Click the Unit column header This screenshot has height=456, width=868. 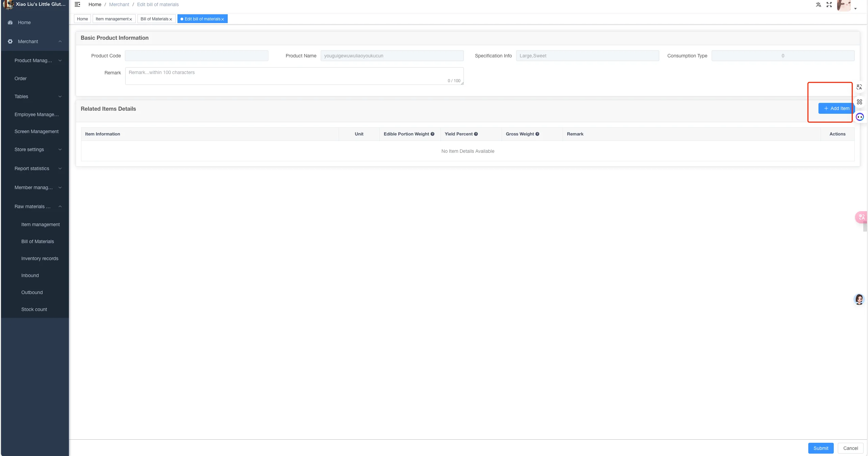[359, 134]
